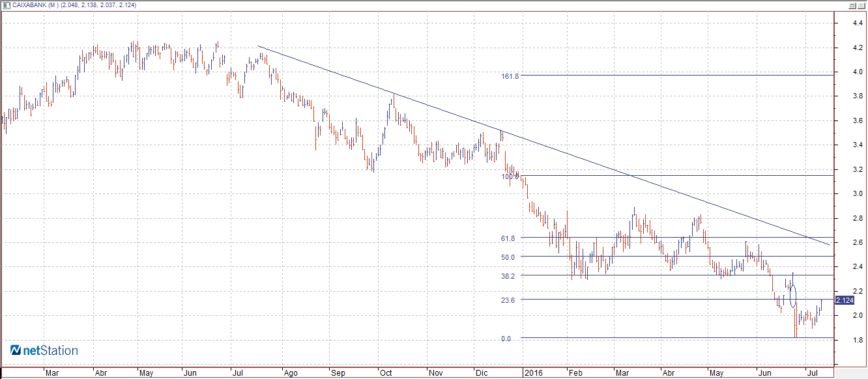Click the 0.0 Fibonacci level label
Screen dimensions: 868x379
tap(506, 339)
